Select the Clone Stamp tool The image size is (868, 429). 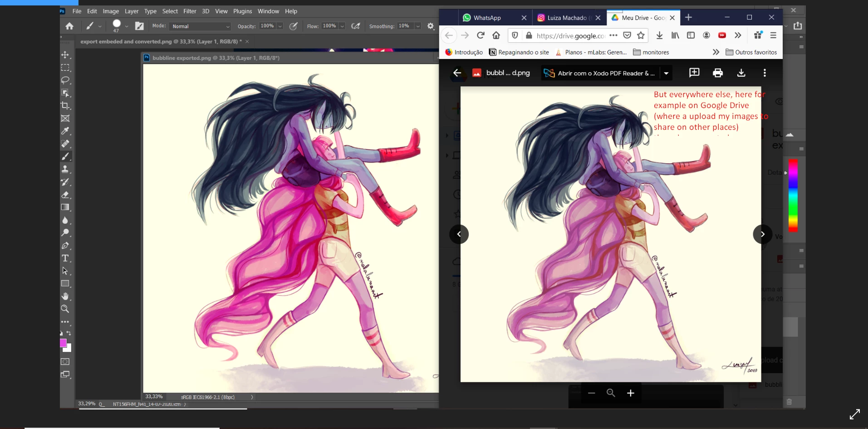click(x=65, y=169)
